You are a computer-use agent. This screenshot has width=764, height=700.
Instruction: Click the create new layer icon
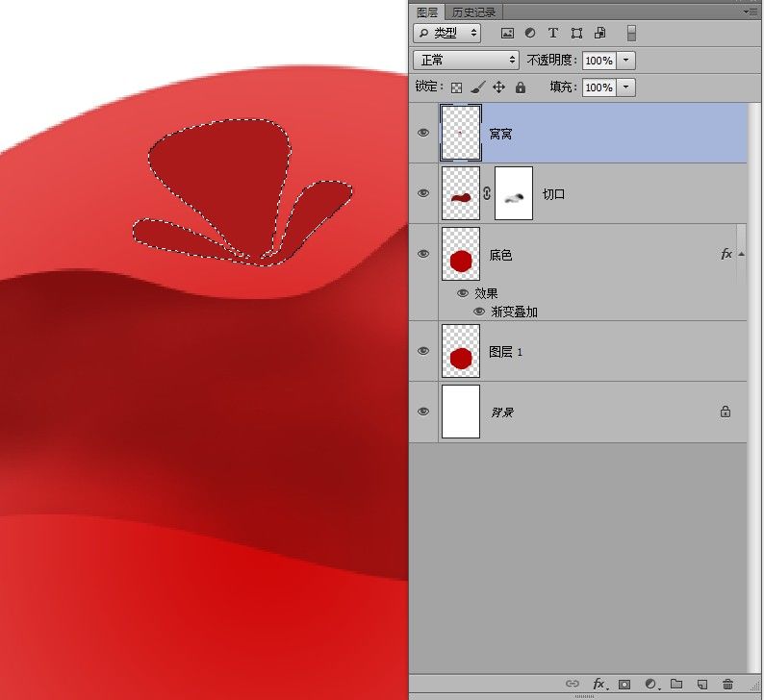point(702,685)
